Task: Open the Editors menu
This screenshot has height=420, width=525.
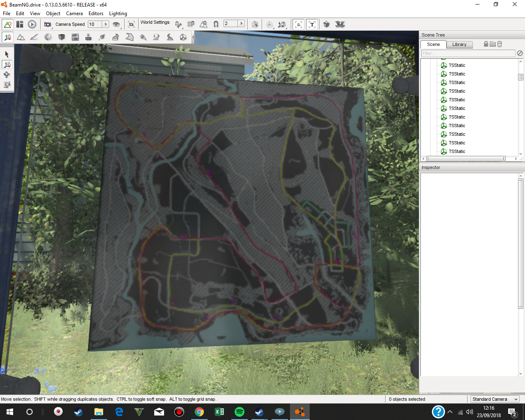Action: [x=96, y=14]
